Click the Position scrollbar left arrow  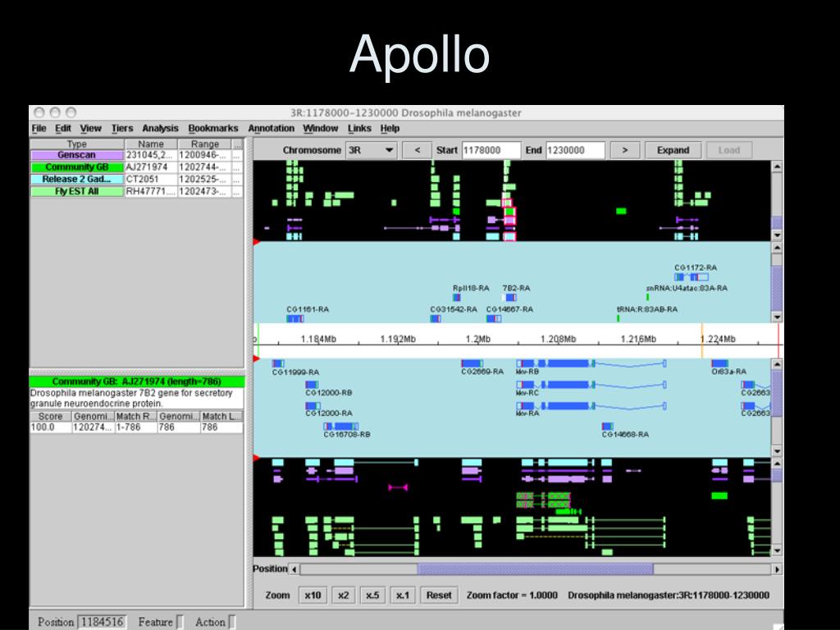click(x=294, y=569)
